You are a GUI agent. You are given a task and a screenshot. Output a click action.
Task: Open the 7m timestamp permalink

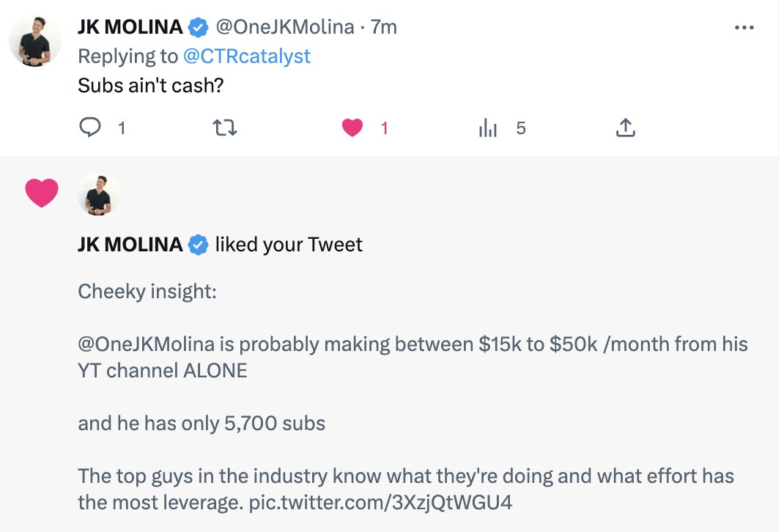point(384,28)
